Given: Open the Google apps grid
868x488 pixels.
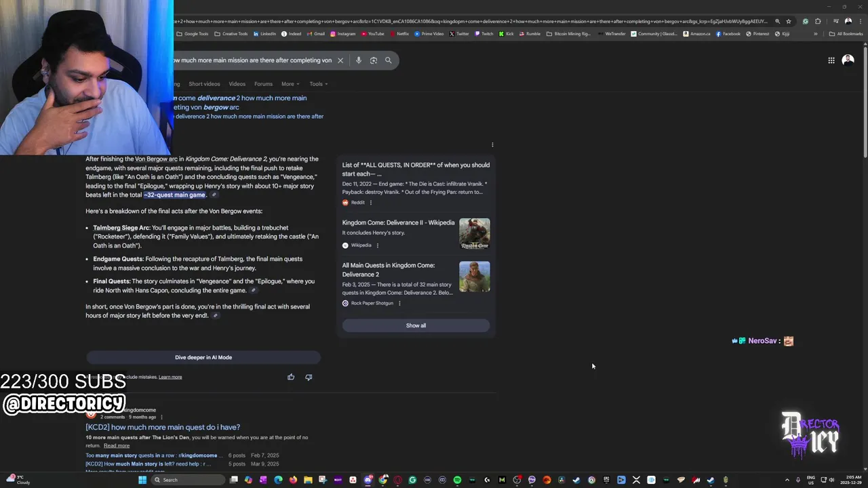Looking at the screenshot, I should click(x=831, y=60).
